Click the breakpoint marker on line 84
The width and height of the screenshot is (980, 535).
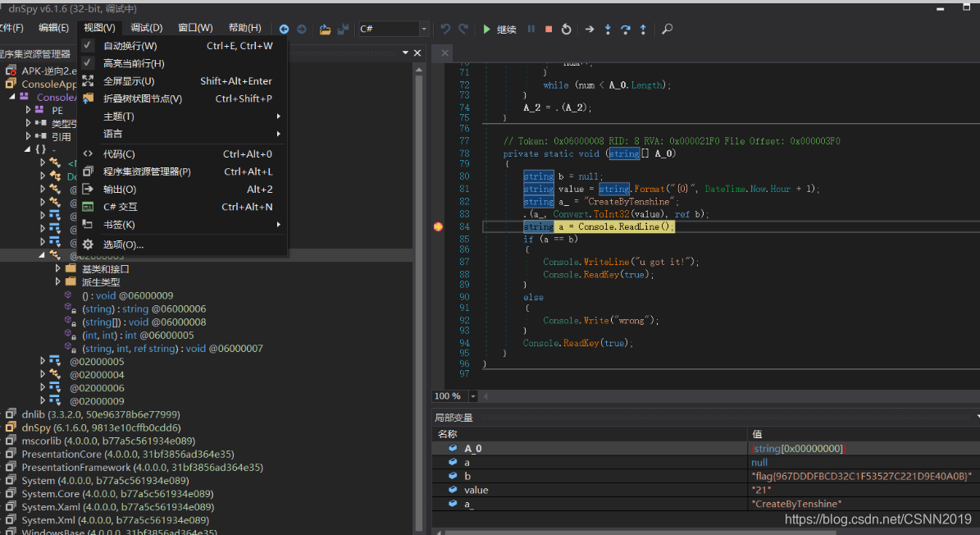[x=438, y=226]
